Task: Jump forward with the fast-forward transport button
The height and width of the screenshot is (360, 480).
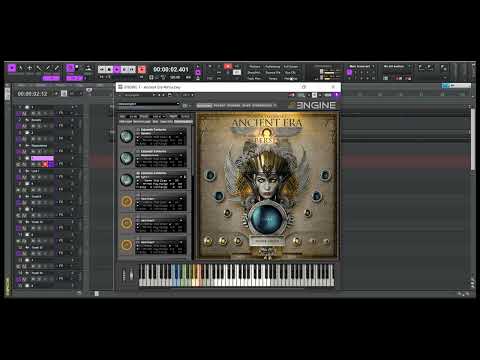Action: (132, 69)
